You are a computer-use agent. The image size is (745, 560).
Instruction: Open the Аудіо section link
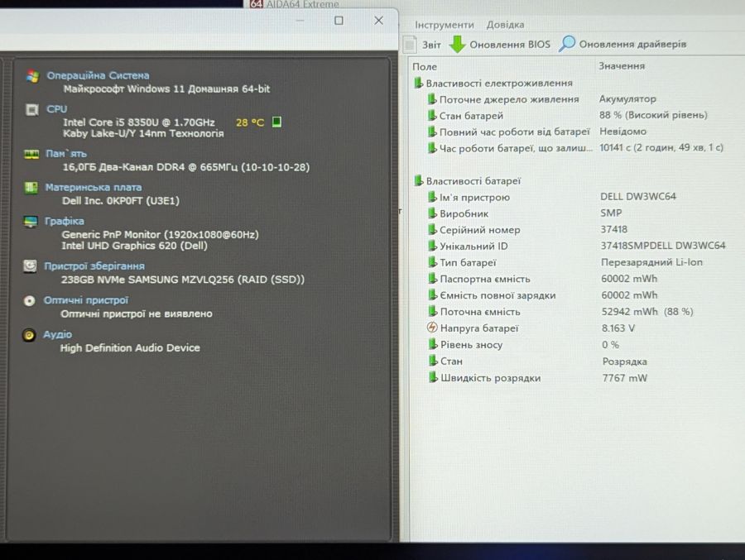[57, 334]
